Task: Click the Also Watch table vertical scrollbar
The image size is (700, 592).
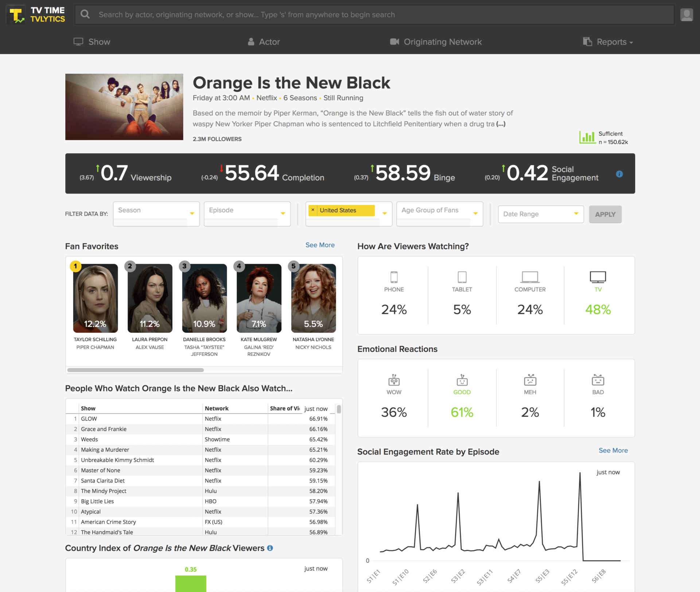Action: click(339, 409)
